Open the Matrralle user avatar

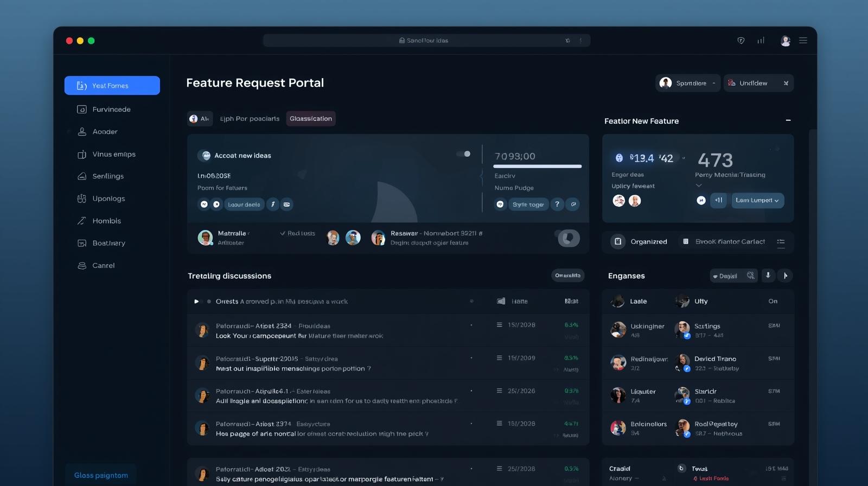point(205,238)
